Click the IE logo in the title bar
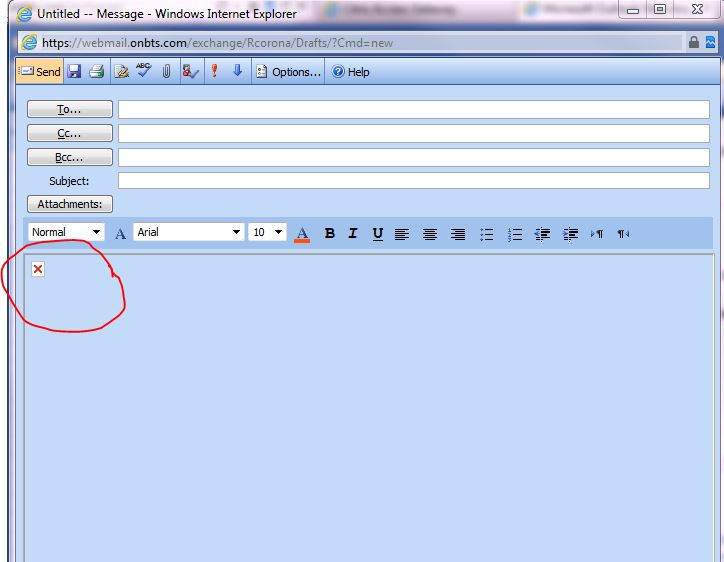Viewport: 724px width, 562px height. pos(24,14)
